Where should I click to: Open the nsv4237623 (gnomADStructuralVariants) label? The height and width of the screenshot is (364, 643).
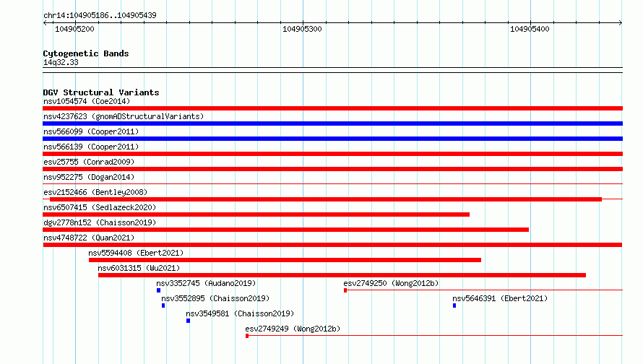(124, 116)
